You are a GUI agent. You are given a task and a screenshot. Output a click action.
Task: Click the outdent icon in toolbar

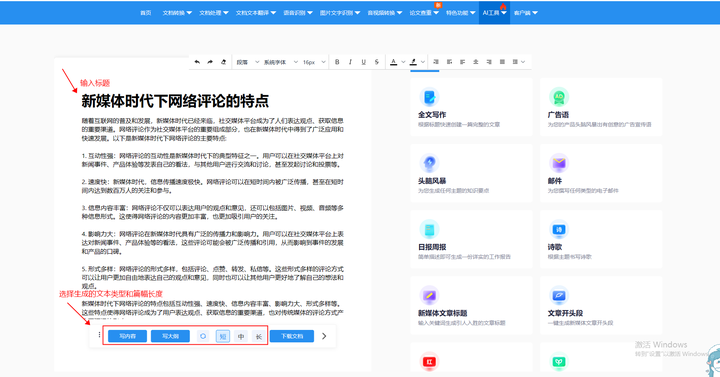[450, 62]
